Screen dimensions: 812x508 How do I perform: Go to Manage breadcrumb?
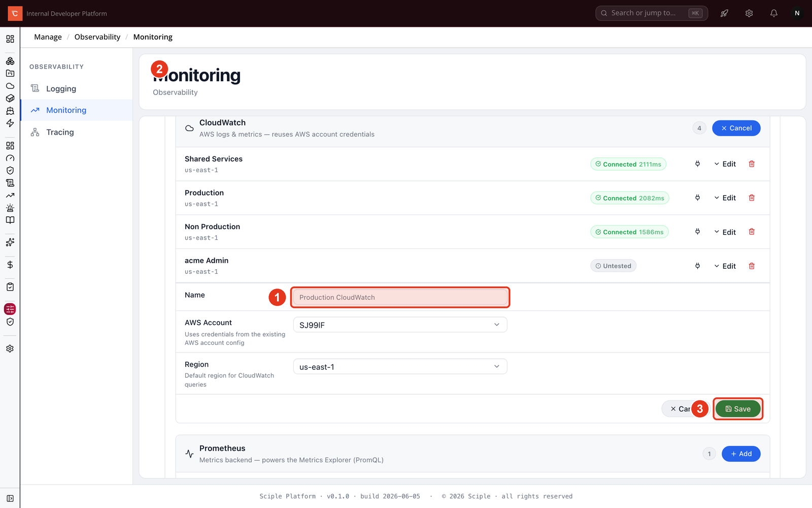(x=48, y=37)
